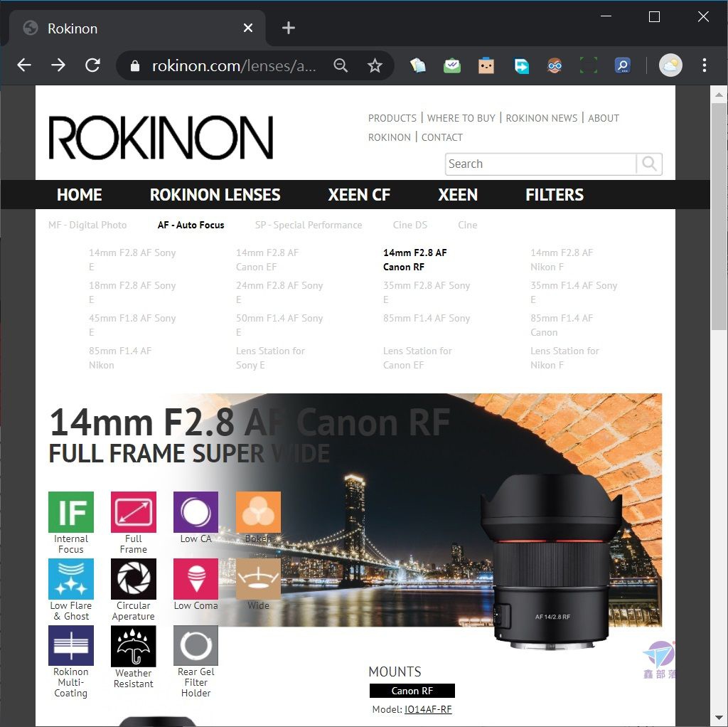Open the PRODUCTS link

[x=392, y=118]
